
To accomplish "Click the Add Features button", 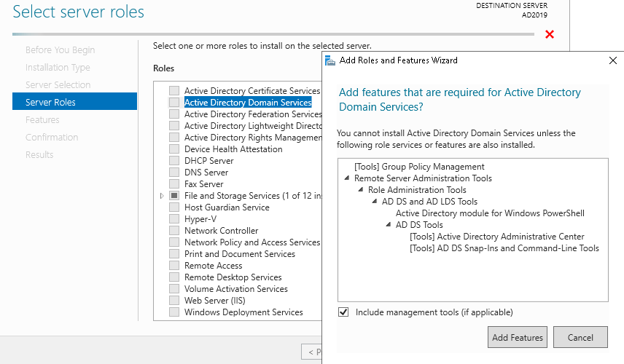I will pyautogui.click(x=518, y=337).
